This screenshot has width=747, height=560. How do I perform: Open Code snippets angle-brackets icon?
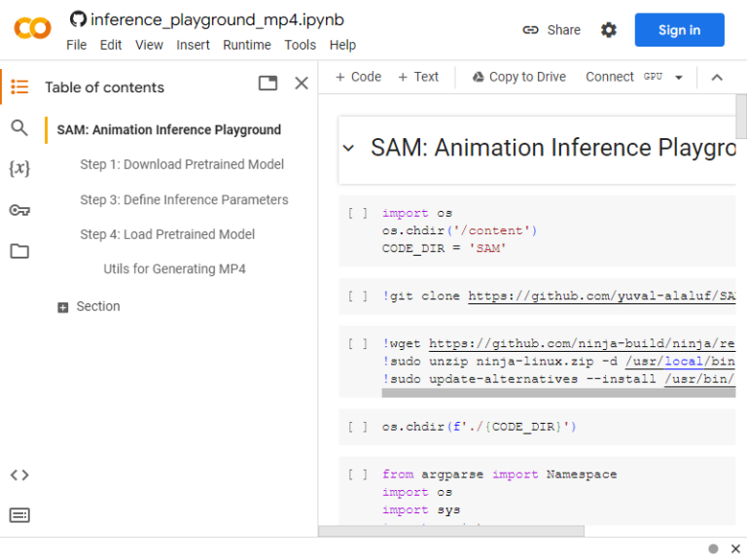[19, 474]
